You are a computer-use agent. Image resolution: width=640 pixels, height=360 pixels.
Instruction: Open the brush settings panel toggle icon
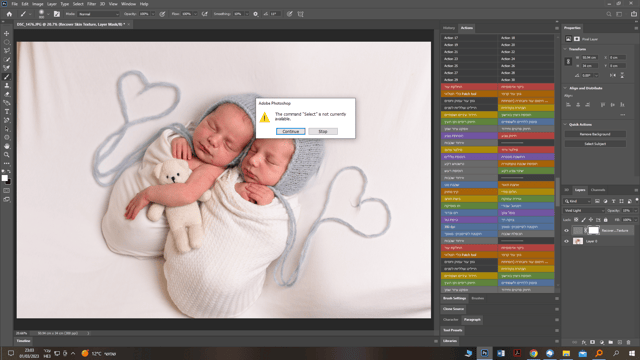tap(57, 14)
